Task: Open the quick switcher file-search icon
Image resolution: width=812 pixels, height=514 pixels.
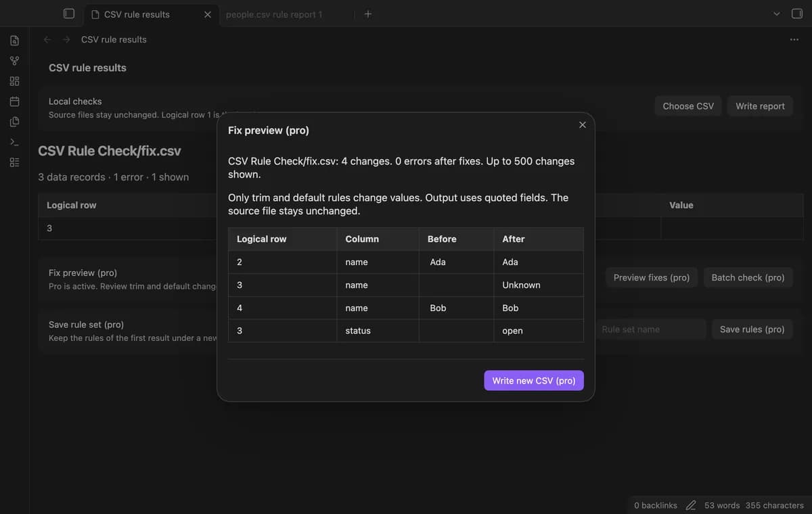Action: point(14,41)
